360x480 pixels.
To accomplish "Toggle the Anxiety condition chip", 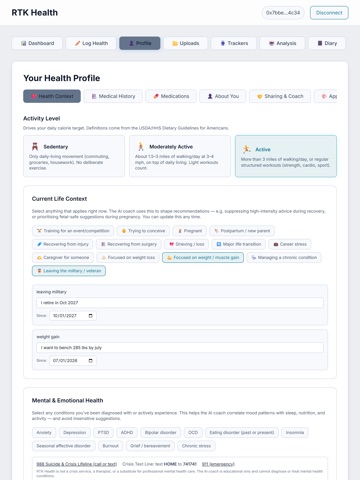I will [x=44, y=432].
